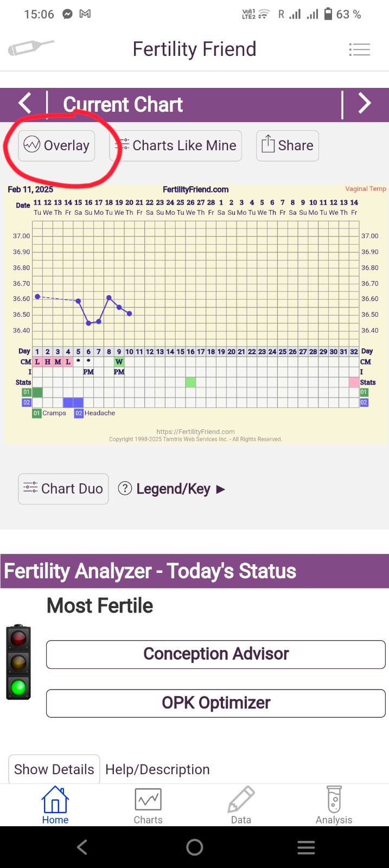The width and height of the screenshot is (389, 868).
Task: Open the Conception Advisor
Action: pos(215,654)
